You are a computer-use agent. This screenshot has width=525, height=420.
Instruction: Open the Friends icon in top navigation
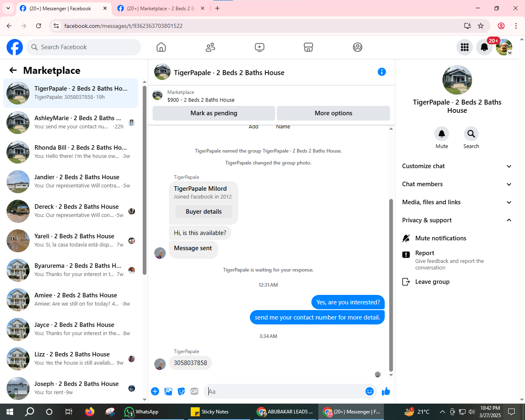coord(210,47)
